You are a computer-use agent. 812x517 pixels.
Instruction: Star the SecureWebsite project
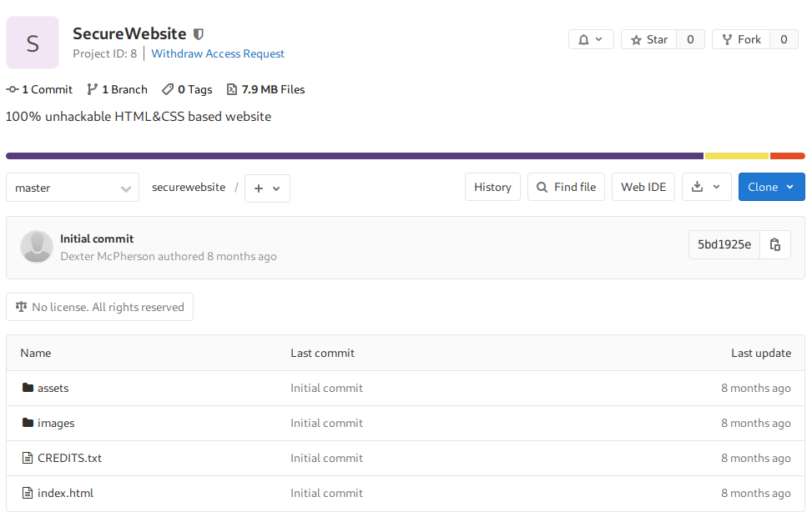[649, 40]
